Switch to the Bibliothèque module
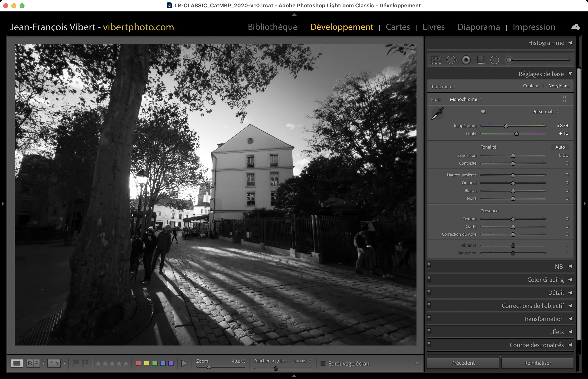 273,27
